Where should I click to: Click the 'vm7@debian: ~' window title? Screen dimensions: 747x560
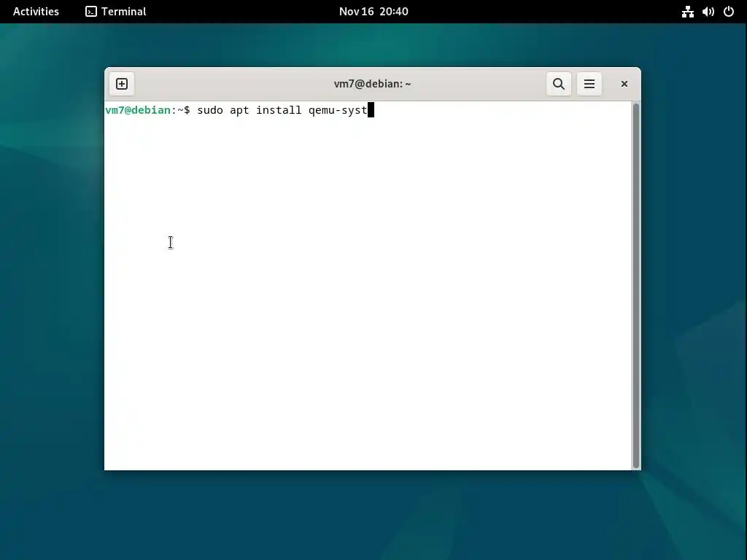pos(373,84)
